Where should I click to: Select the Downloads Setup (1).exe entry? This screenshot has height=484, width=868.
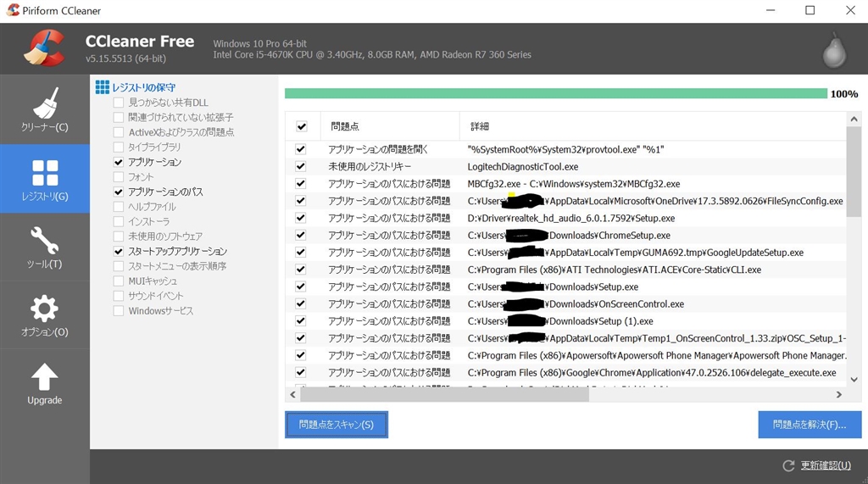pyautogui.click(x=560, y=320)
